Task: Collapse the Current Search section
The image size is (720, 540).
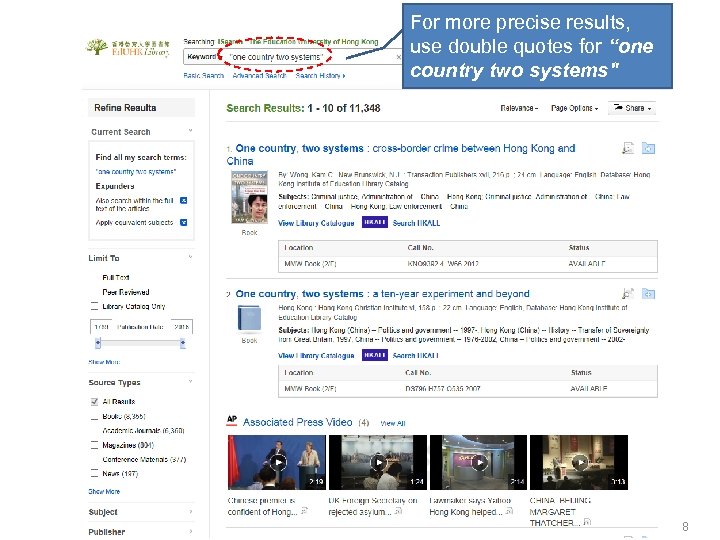Action: pyautogui.click(x=190, y=131)
